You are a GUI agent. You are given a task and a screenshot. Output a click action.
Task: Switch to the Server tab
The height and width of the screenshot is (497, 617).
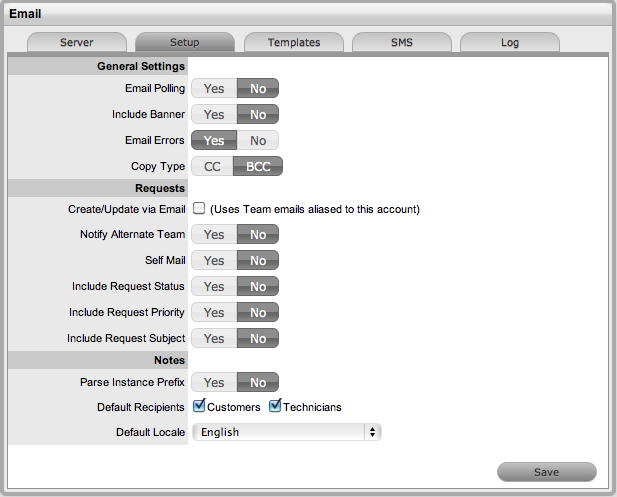coord(77,43)
